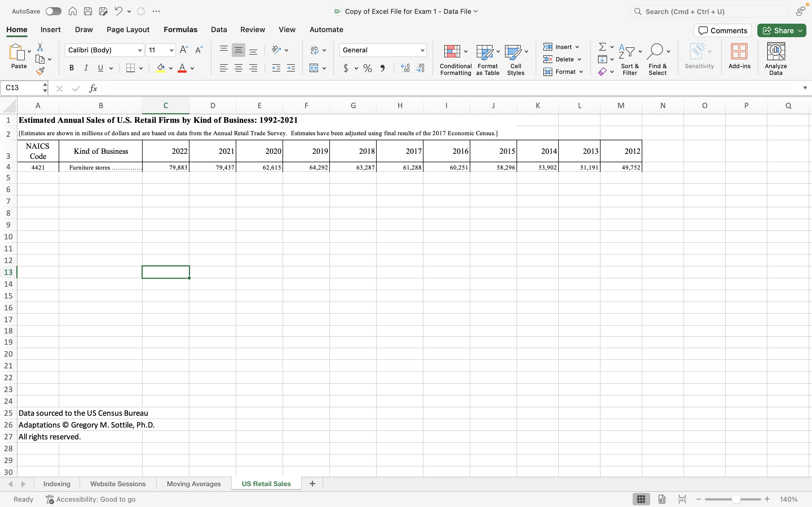Apply percent number format
Image resolution: width=812 pixels, height=507 pixels.
(367, 68)
